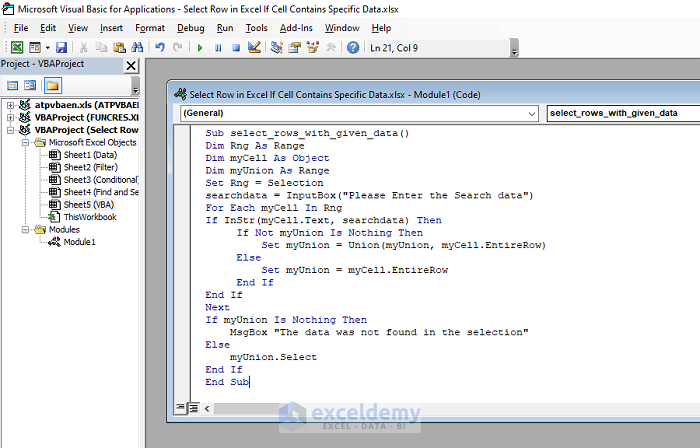Open the Properties Window icon
The width and height of the screenshot is (700, 448).
[294, 47]
